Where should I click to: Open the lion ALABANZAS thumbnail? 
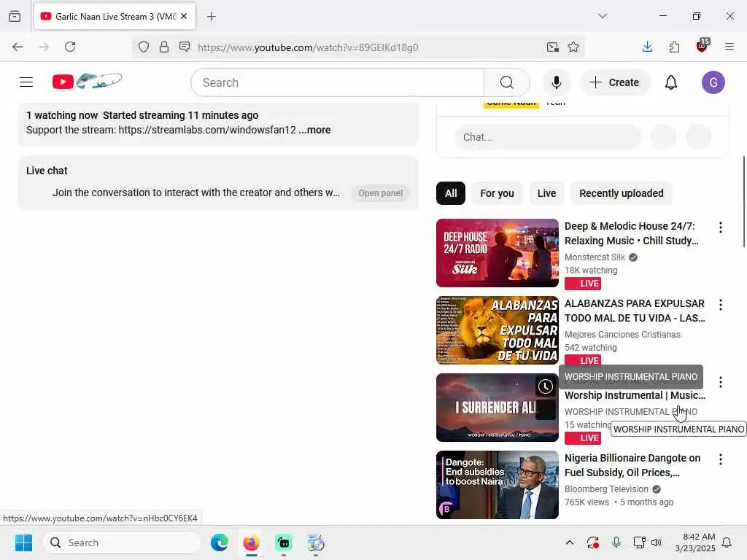coord(497,330)
